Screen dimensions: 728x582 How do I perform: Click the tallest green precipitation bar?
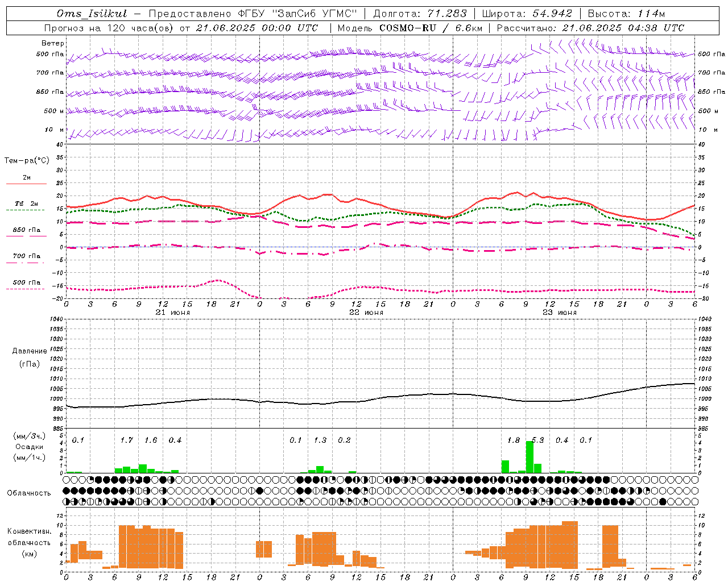pos(530,457)
